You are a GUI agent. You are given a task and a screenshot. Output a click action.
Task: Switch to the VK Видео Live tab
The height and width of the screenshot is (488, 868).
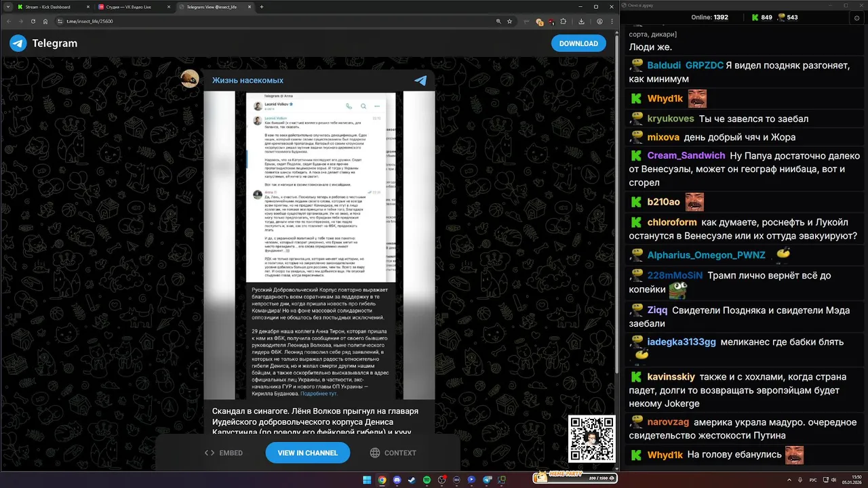click(132, 7)
